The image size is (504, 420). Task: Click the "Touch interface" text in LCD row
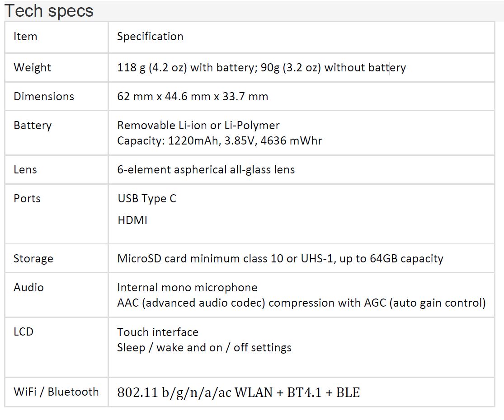158,332
